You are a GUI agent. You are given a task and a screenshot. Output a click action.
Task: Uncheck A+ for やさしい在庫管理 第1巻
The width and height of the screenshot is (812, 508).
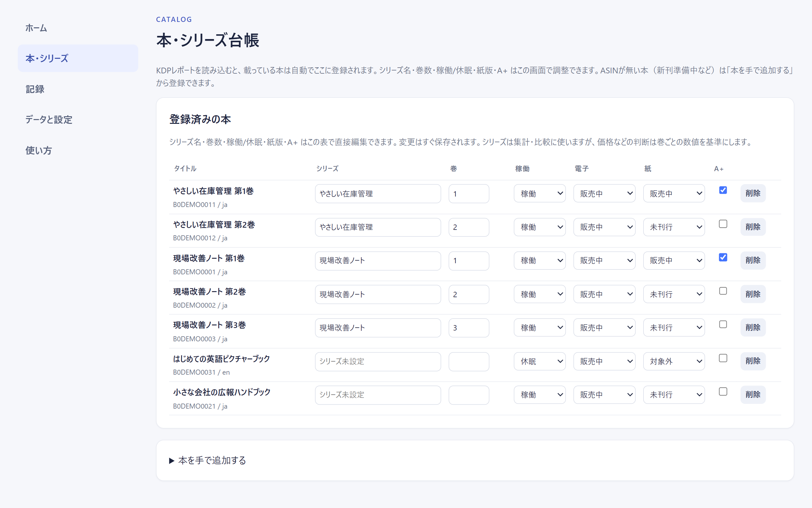click(723, 190)
